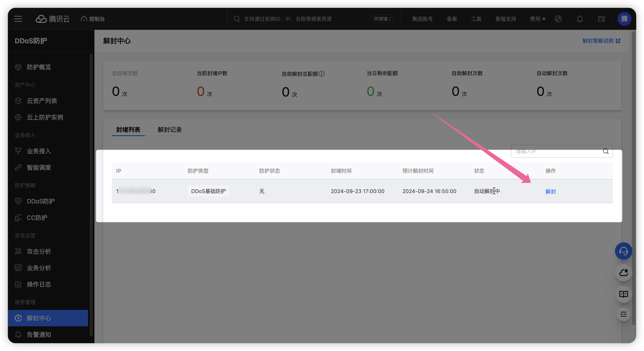Open 云资产列表 in the sidebar

[x=48, y=101]
